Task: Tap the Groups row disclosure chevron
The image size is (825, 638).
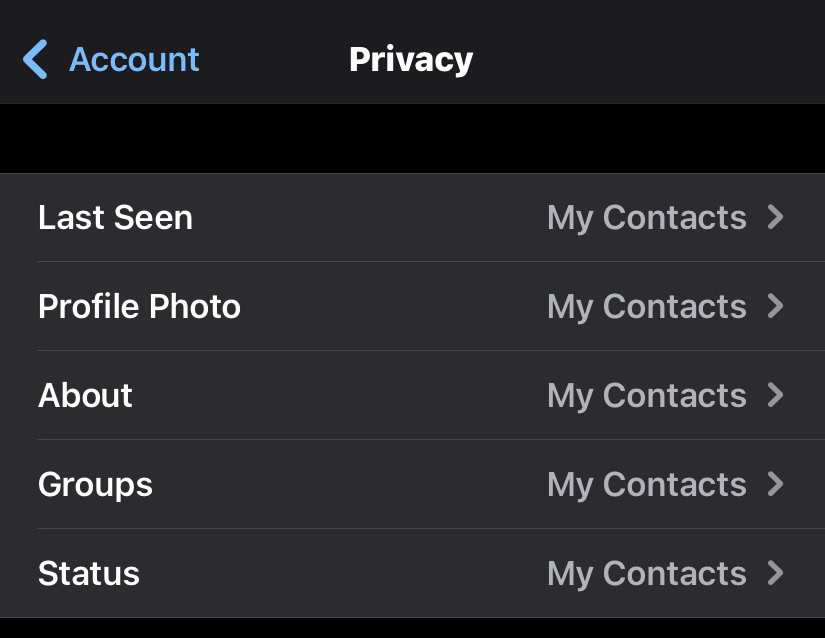Action: (x=776, y=485)
